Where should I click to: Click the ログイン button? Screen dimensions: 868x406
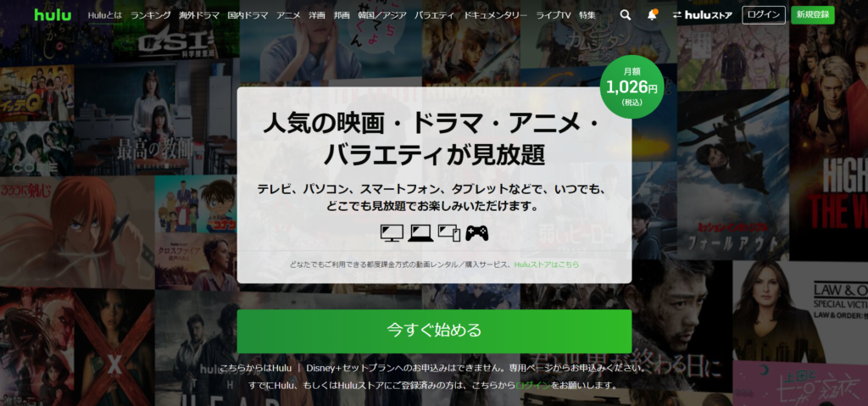(x=764, y=15)
